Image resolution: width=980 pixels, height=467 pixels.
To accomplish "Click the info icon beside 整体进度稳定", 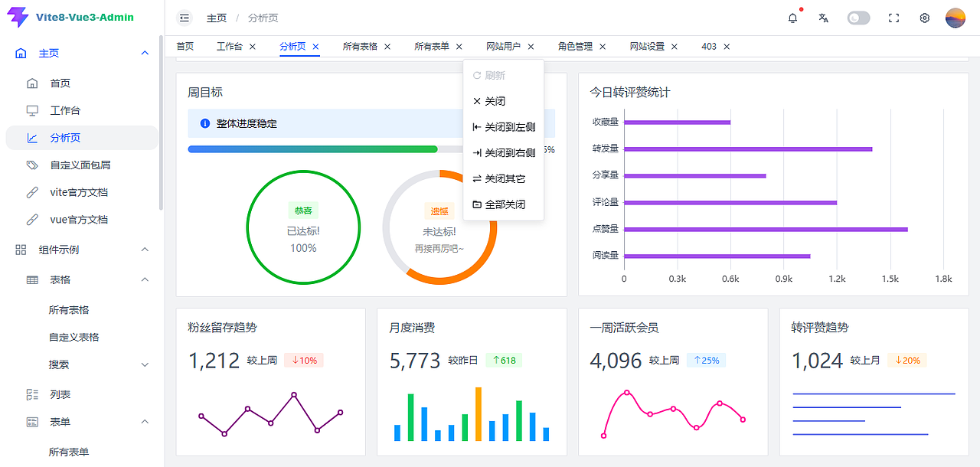I will (x=205, y=123).
